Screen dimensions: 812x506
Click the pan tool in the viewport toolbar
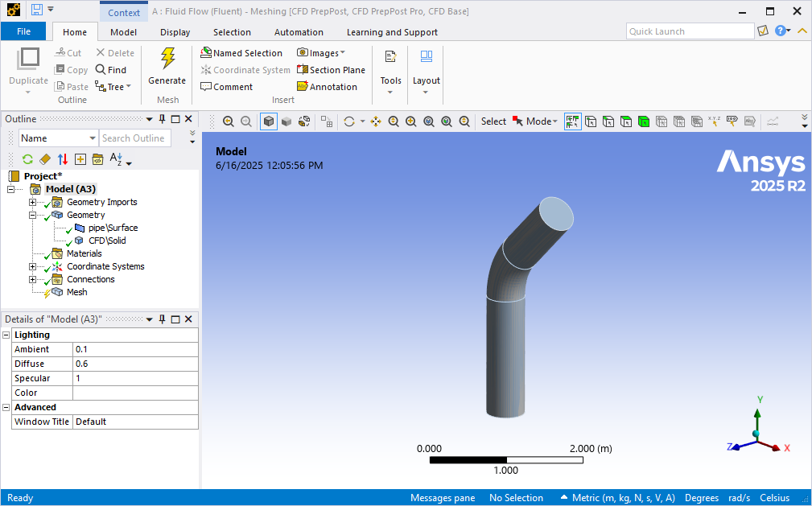[x=376, y=121]
